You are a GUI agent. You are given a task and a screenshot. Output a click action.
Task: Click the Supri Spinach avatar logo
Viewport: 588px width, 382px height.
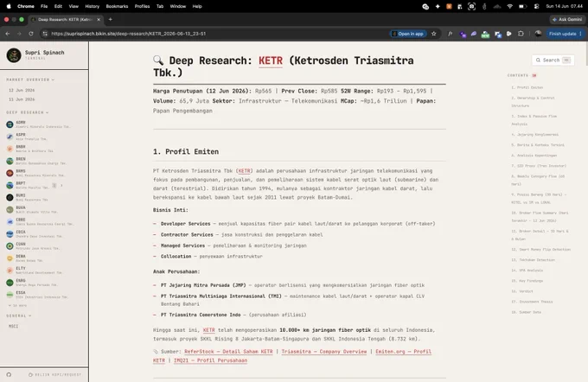coord(14,55)
